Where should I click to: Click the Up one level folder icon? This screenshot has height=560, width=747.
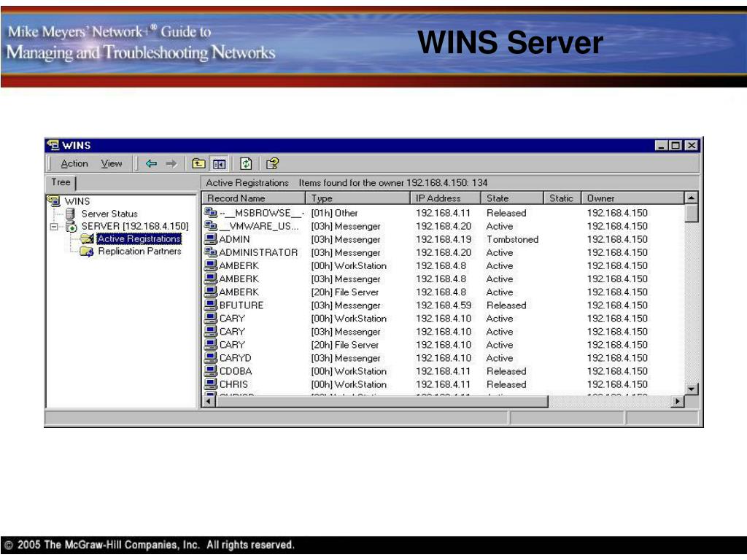coord(198,164)
